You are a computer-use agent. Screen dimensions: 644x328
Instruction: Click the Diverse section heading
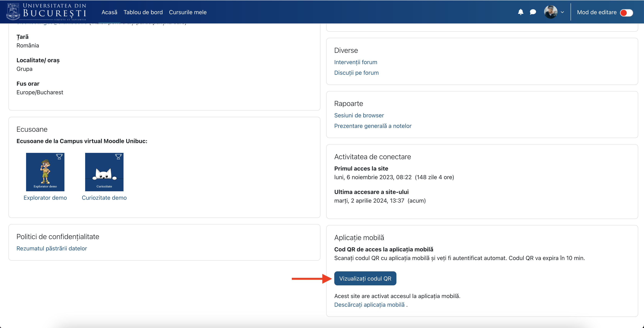tap(346, 50)
